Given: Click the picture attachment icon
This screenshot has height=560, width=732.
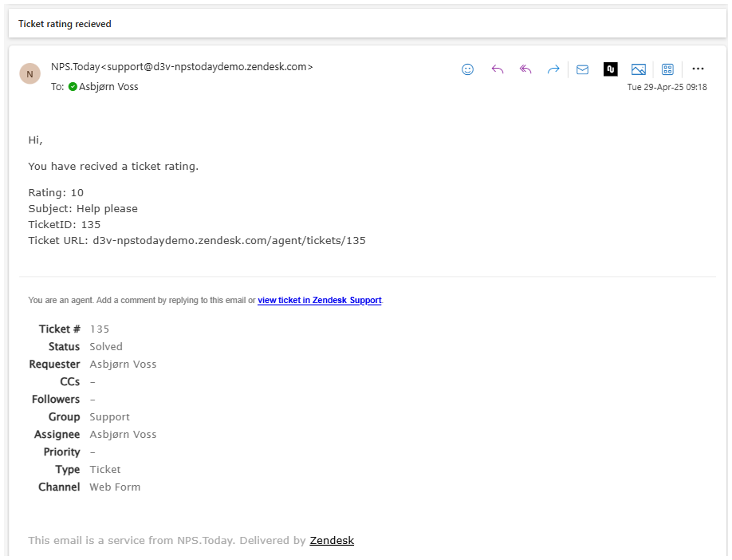Looking at the screenshot, I should click(638, 69).
